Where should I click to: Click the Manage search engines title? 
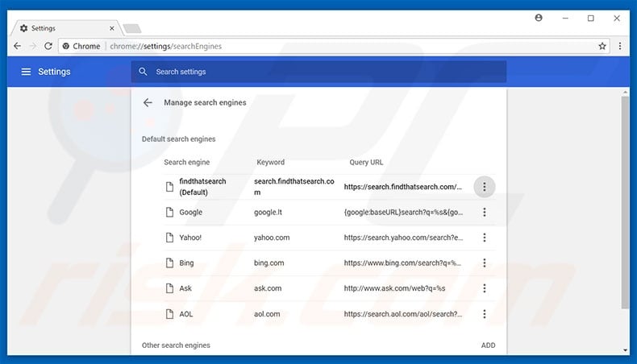205,102
